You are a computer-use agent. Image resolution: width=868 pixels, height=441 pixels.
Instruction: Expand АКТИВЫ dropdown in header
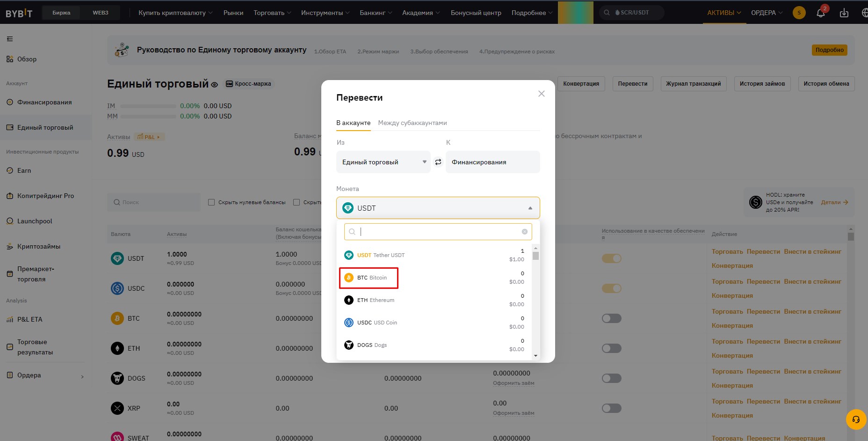pyautogui.click(x=724, y=13)
